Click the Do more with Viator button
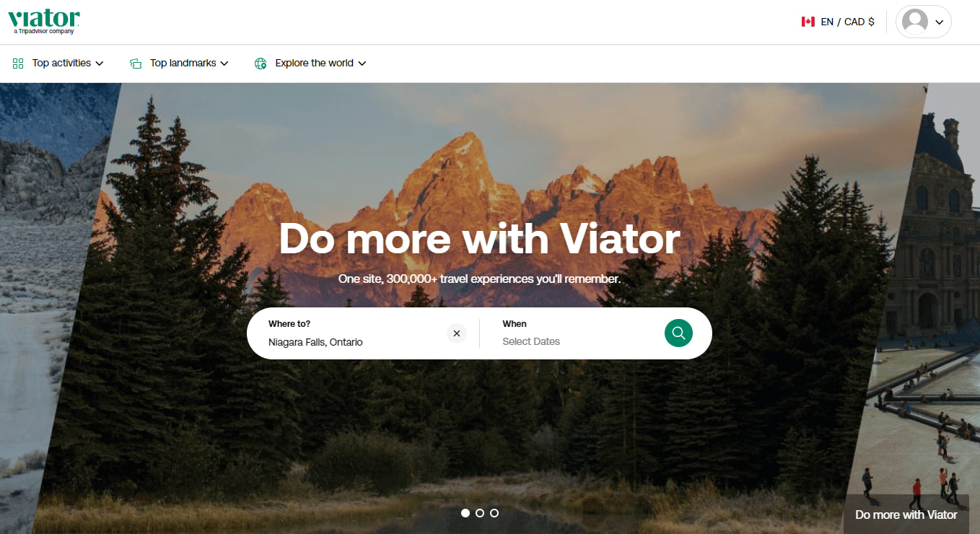 [x=906, y=514]
